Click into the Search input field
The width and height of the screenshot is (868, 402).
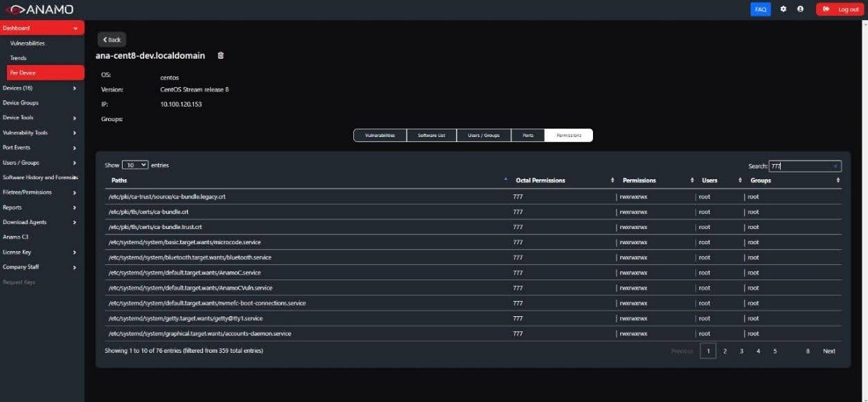pyautogui.click(x=800, y=166)
